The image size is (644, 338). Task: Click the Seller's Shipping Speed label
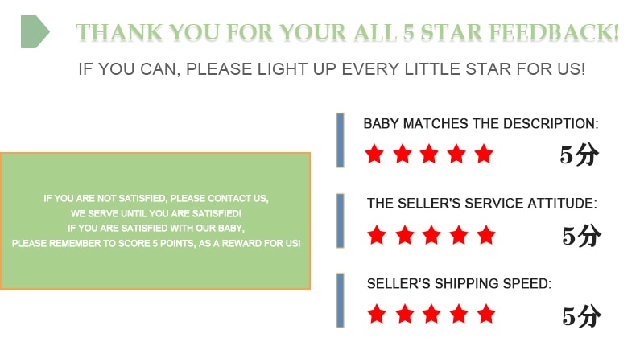459,283
